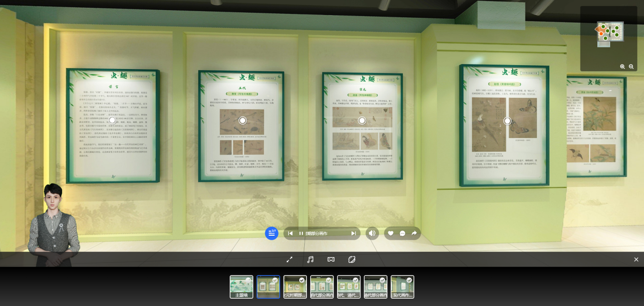Click the virtual guide avatar

54,225
